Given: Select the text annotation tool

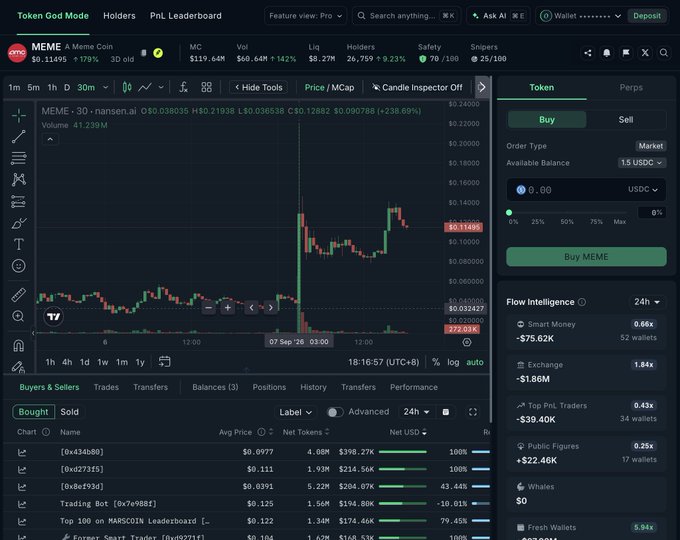Looking at the screenshot, I should (18, 244).
